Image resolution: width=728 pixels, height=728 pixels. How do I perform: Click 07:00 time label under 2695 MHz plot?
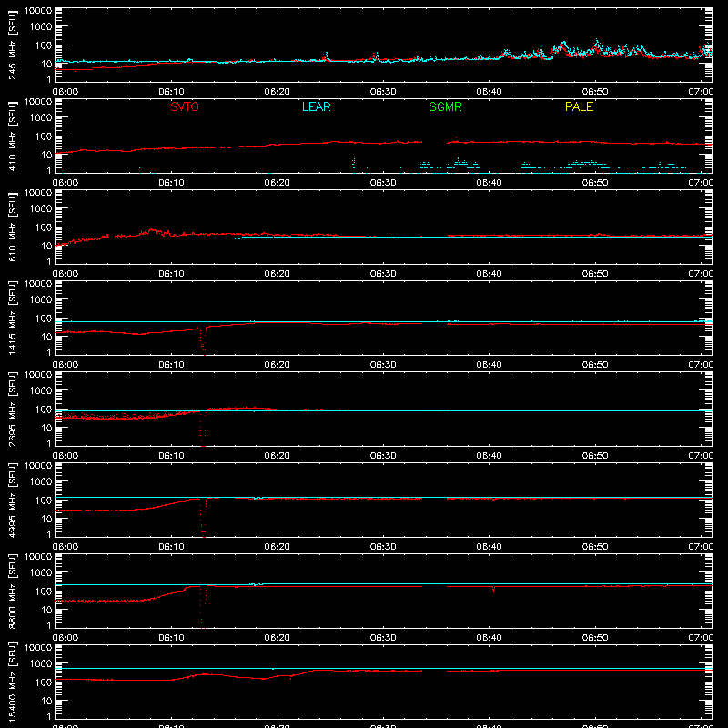701,456
